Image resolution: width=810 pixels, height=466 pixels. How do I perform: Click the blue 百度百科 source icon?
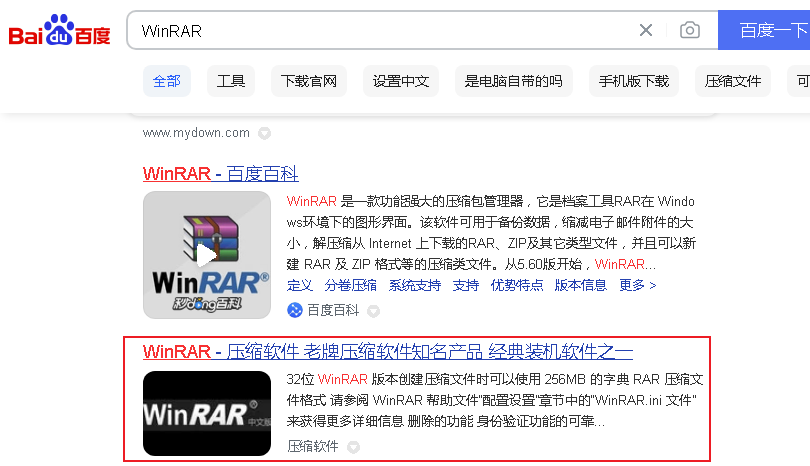(294, 310)
